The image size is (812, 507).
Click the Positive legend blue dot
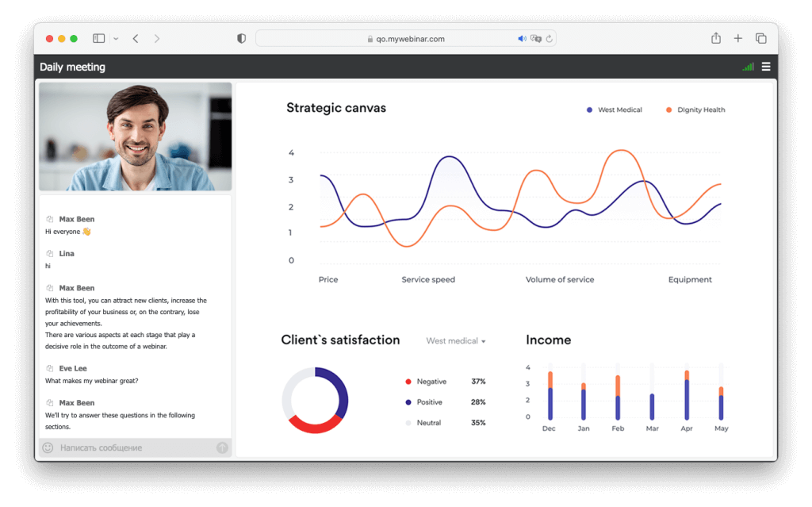pos(408,402)
